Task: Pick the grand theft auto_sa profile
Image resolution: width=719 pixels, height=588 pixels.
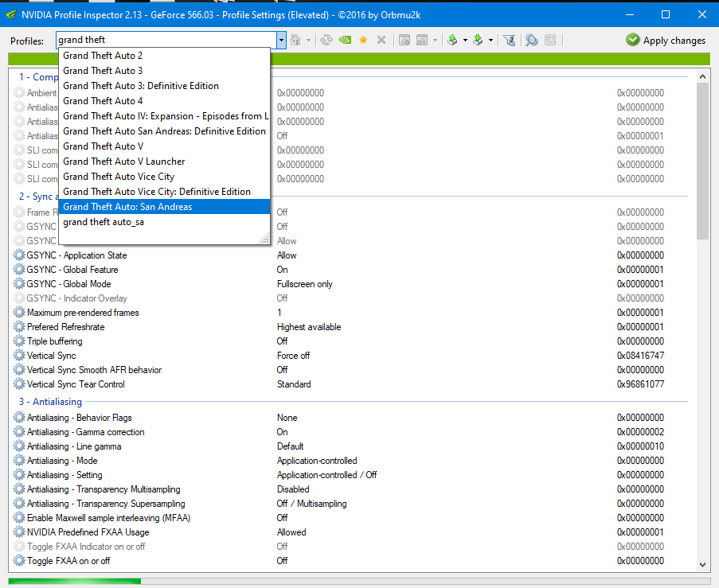Action: point(104,222)
